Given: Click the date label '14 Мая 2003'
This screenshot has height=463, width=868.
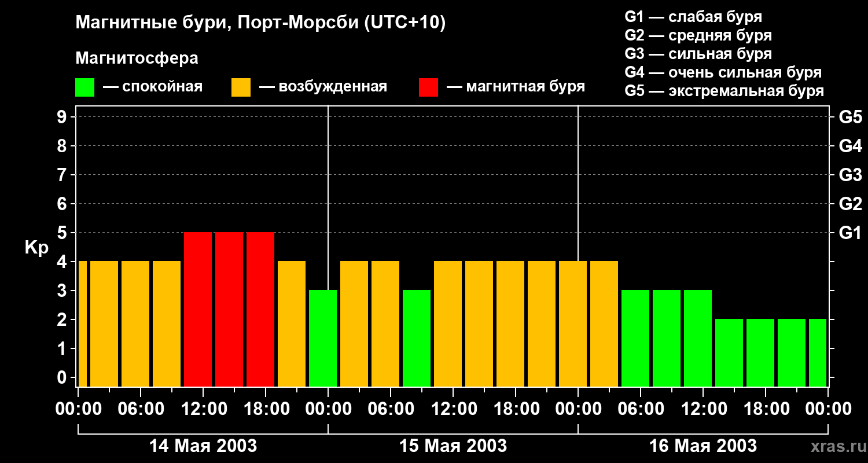Looking at the screenshot, I should (x=203, y=446).
